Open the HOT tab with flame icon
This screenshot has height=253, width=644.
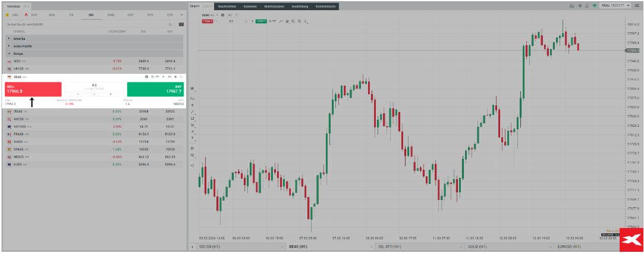point(32,15)
